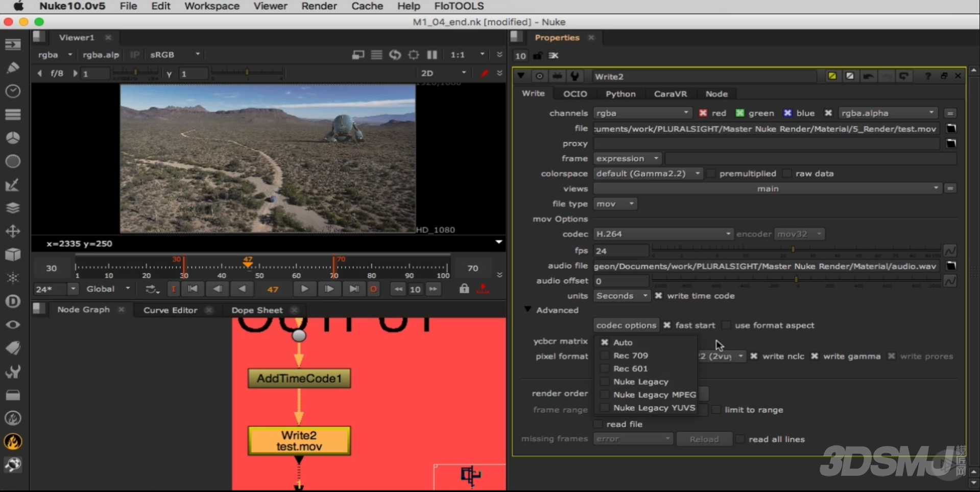
Task: Open the fps animation curve icon
Action: pos(950,251)
